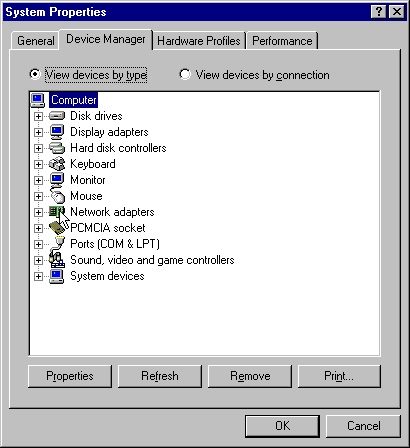Click the Display adapters monitor icon
The height and width of the screenshot is (448, 410).
[57, 132]
